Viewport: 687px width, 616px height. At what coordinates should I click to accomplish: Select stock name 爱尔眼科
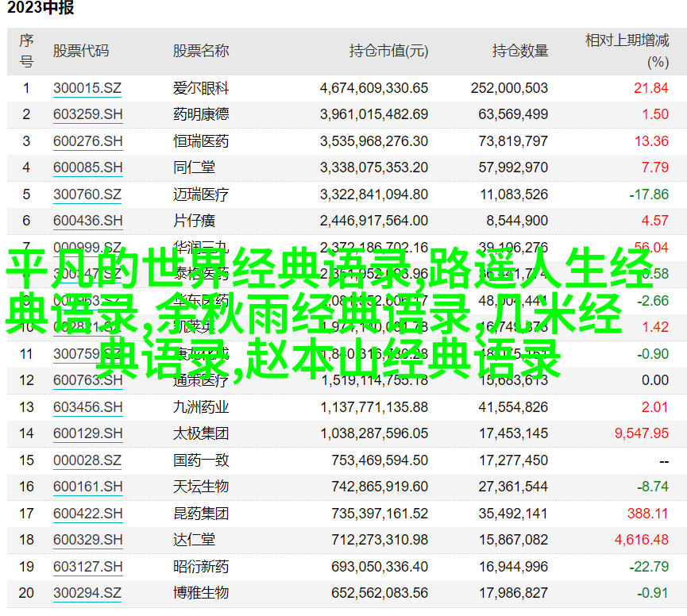[201, 88]
